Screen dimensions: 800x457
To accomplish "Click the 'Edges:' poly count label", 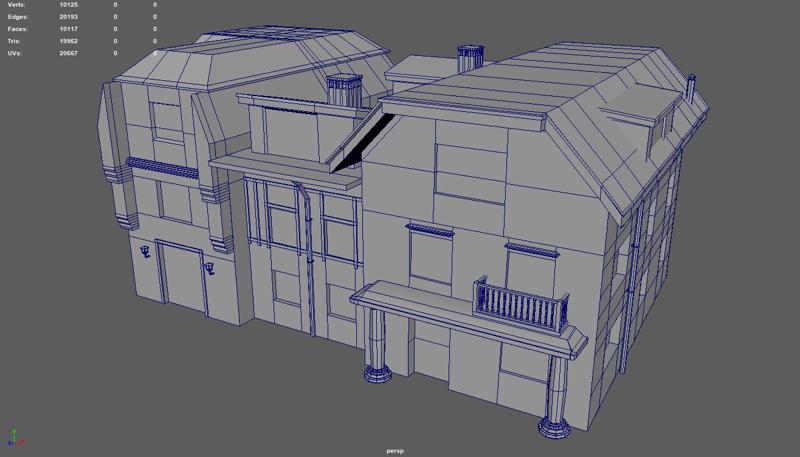I will [x=18, y=17].
